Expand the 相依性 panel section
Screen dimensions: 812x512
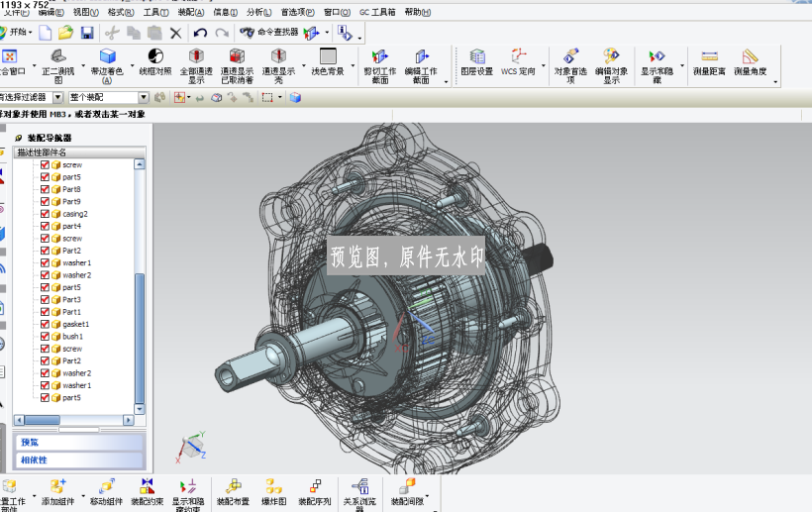pos(78,460)
